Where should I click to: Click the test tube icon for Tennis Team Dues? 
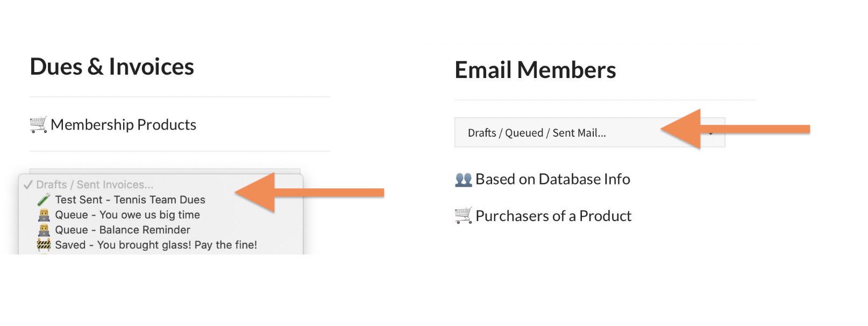click(x=44, y=200)
